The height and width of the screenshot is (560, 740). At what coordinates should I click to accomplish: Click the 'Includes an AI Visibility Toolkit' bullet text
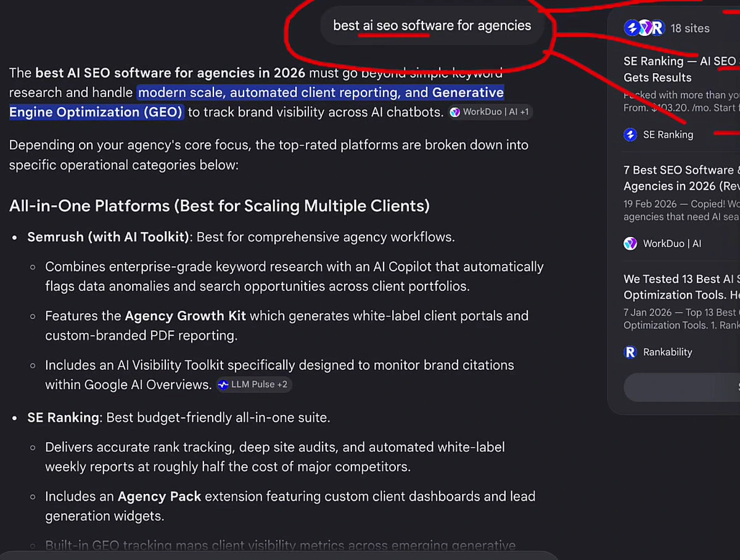(279, 375)
